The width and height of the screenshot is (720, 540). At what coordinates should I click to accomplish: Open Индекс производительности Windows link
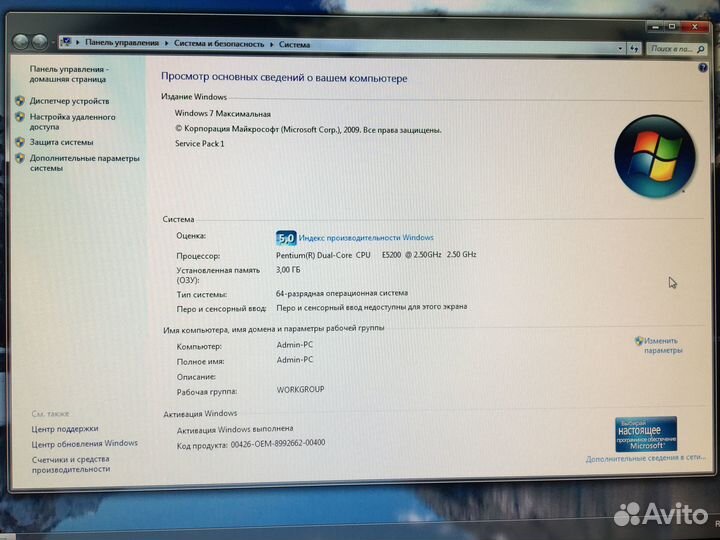[366, 238]
